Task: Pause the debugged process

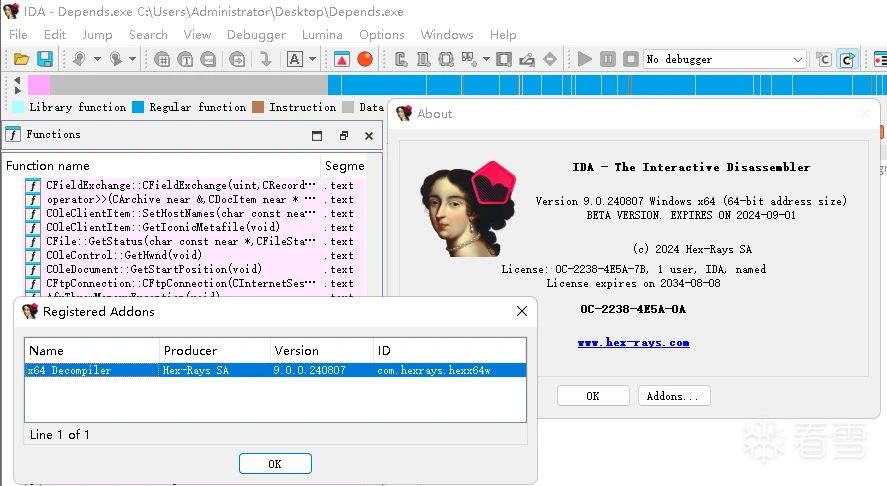Action: pos(608,59)
